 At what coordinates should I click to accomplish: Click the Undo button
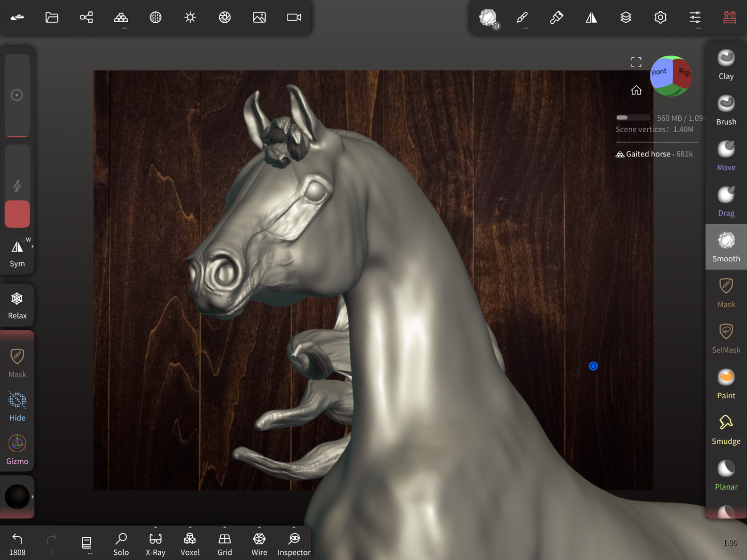[17, 543]
